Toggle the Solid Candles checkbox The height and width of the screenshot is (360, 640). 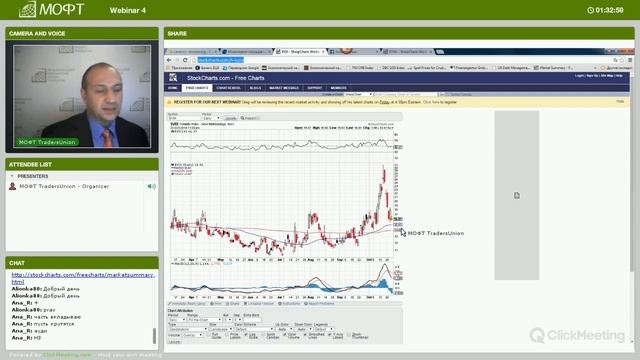(x=263, y=335)
